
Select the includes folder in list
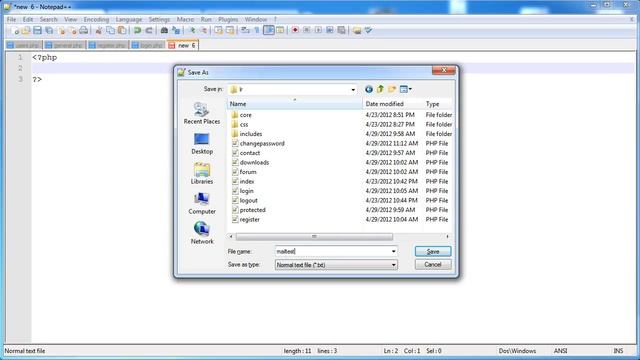[x=251, y=134]
